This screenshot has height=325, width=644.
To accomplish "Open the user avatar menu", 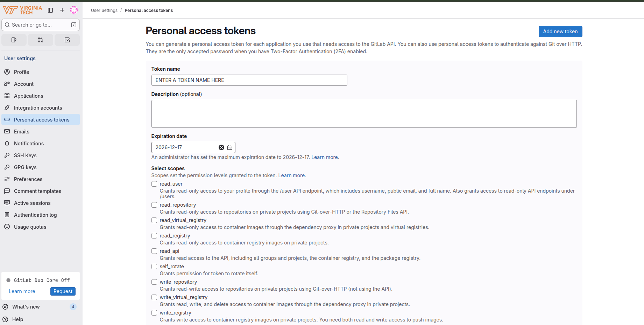I will (x=74, y=10).
